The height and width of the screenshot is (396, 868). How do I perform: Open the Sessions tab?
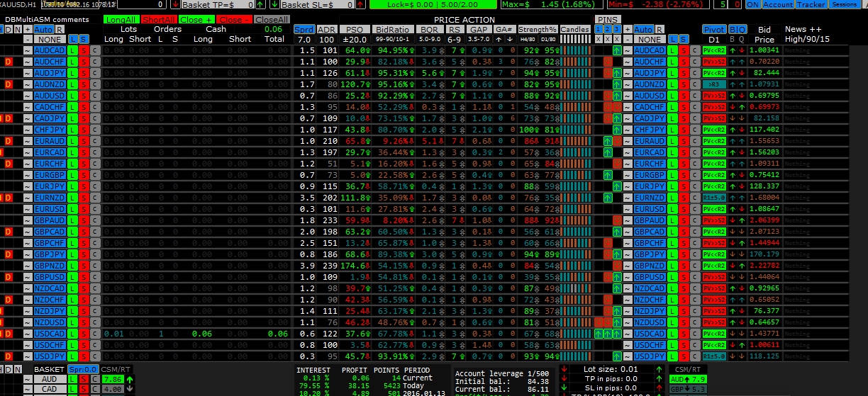pos(845,4)
